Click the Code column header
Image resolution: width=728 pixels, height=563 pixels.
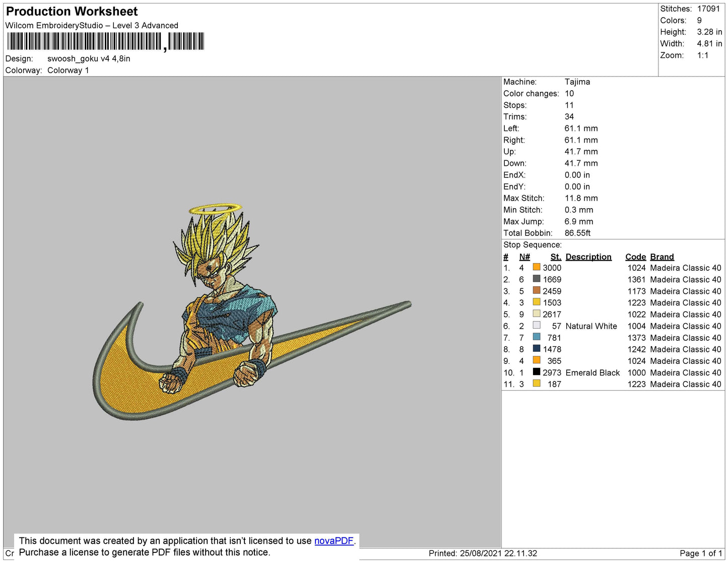click(x=635, y=257)
